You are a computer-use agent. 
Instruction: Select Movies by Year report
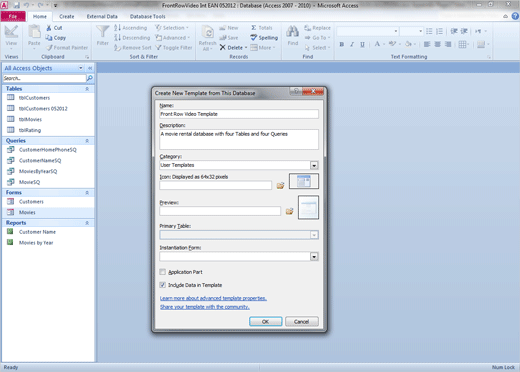coord(36,243)
